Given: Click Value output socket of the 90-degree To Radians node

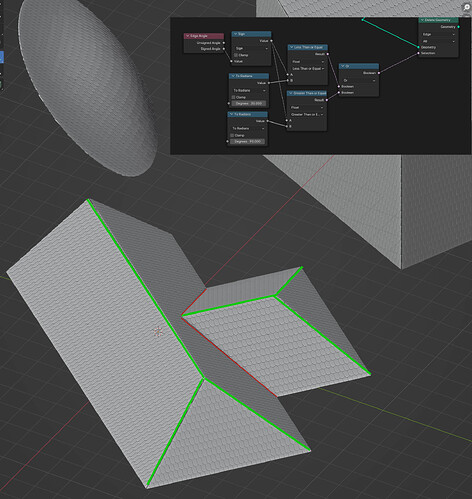Looking at the screenshot, I should (x=267, y=121).
